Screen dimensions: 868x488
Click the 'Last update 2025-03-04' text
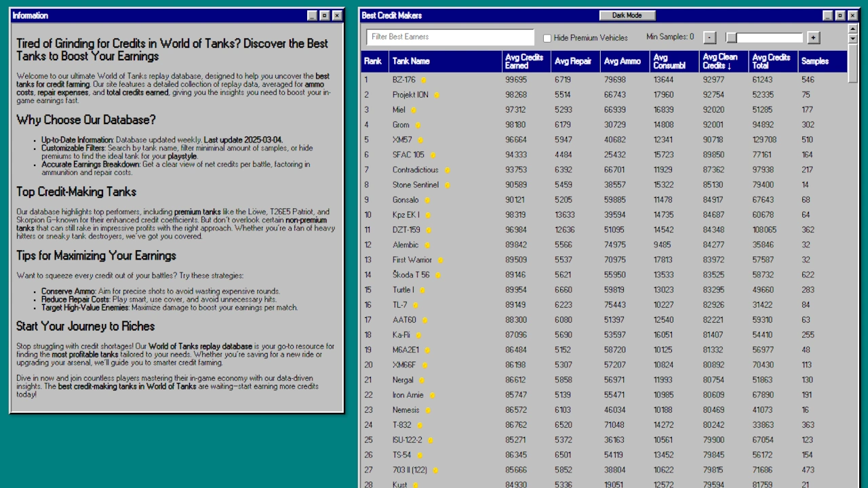[243, 140]
